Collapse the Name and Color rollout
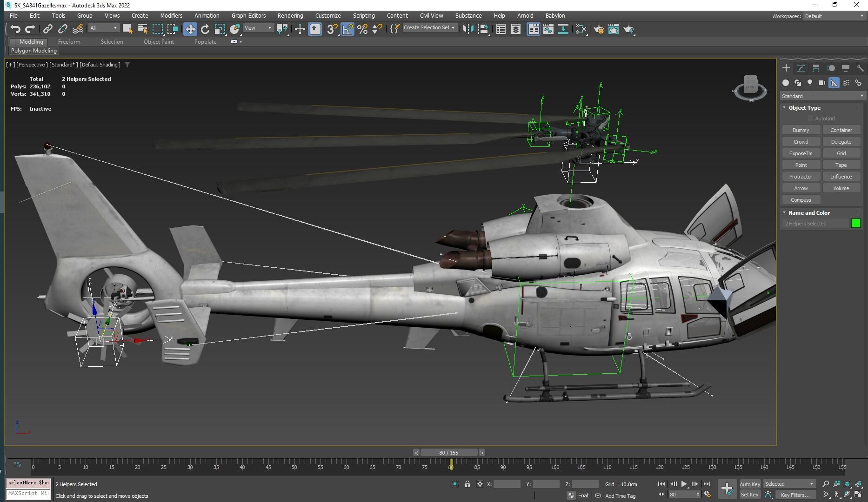Image resolution: width=868 pixels, height=502 pixels. click(x=784, y=212)
